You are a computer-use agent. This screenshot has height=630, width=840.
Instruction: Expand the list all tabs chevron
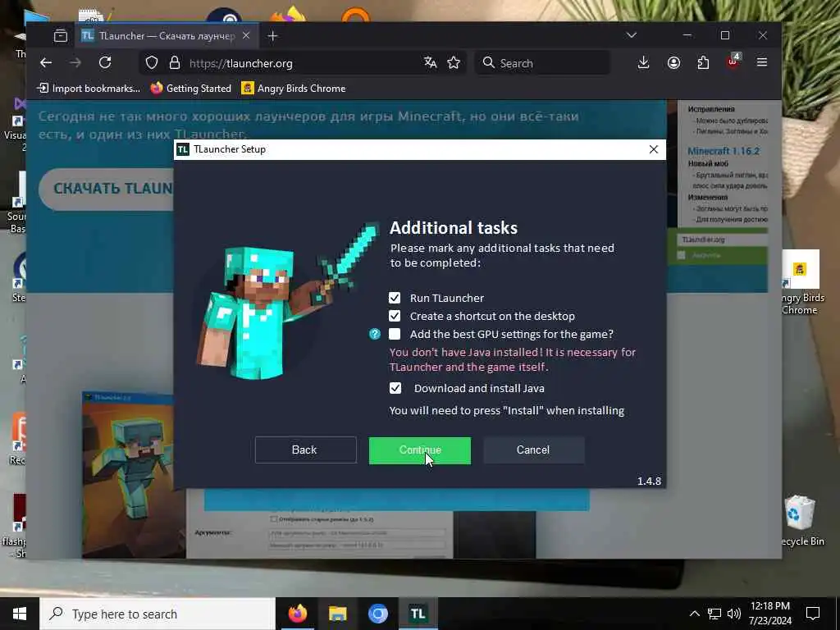632,35
